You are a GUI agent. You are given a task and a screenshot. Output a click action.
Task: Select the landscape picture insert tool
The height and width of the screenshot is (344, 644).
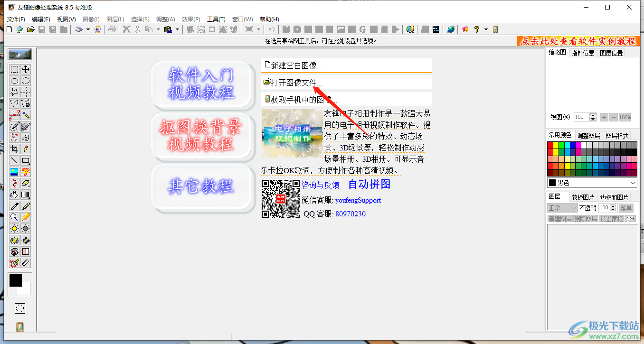(x=15, y=172)
